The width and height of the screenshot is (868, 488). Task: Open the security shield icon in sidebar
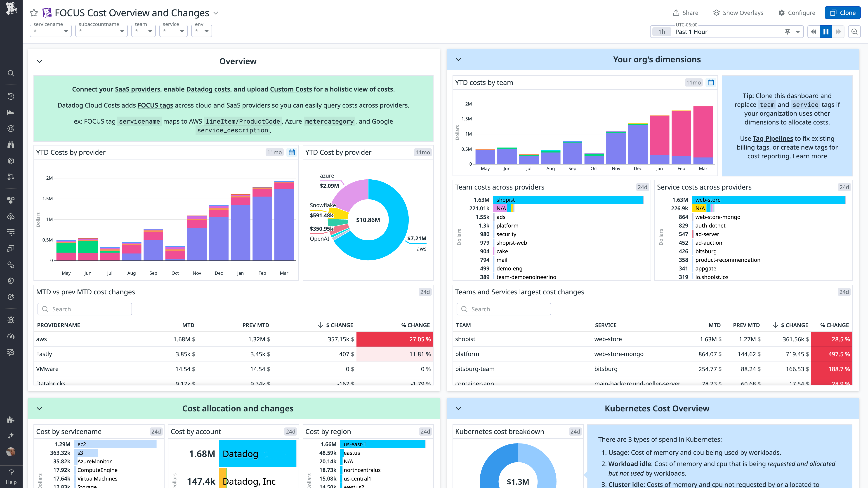coord(11,281)
